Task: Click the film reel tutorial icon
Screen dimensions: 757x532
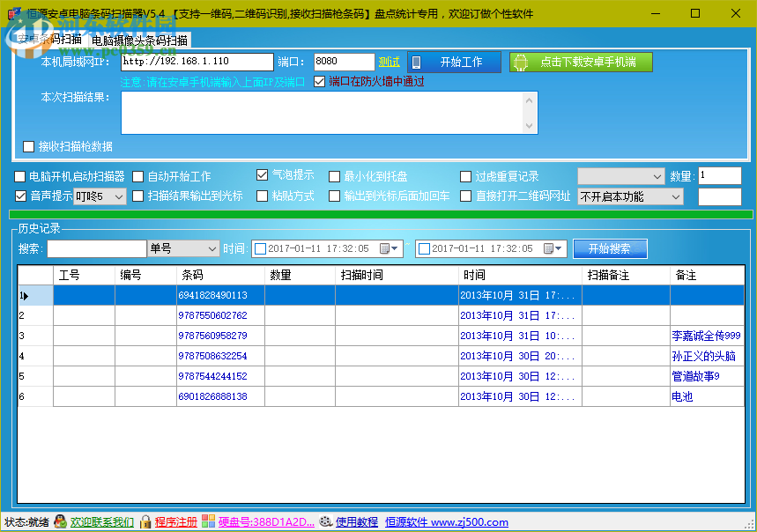Action: [326, 521]
